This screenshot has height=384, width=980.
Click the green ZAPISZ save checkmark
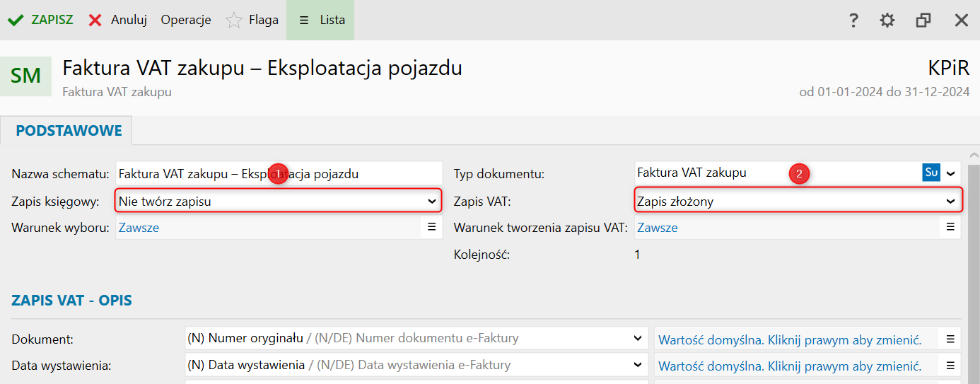coord(15,20)
